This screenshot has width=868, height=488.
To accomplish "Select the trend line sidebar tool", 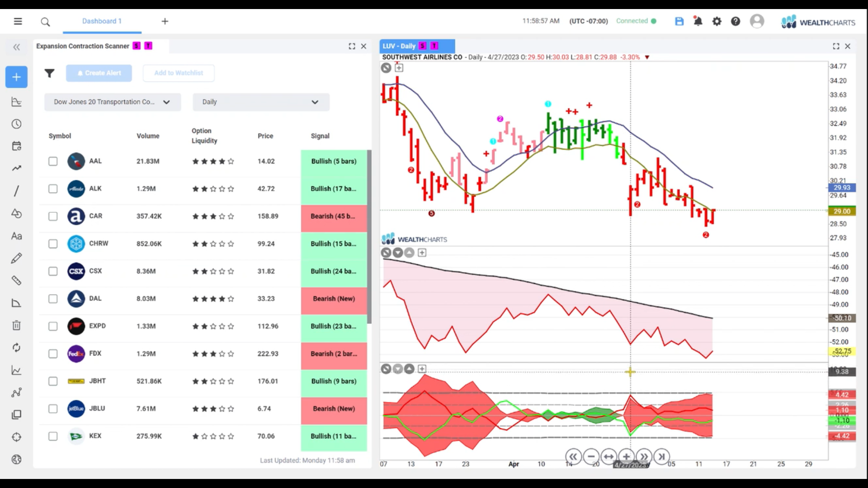I will coord(16,168).
